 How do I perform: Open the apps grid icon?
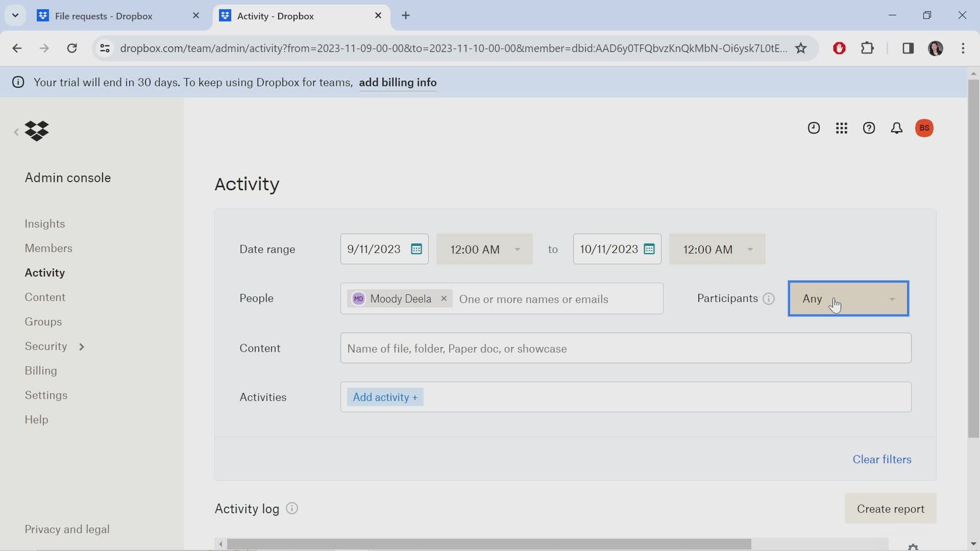[841, 128]
